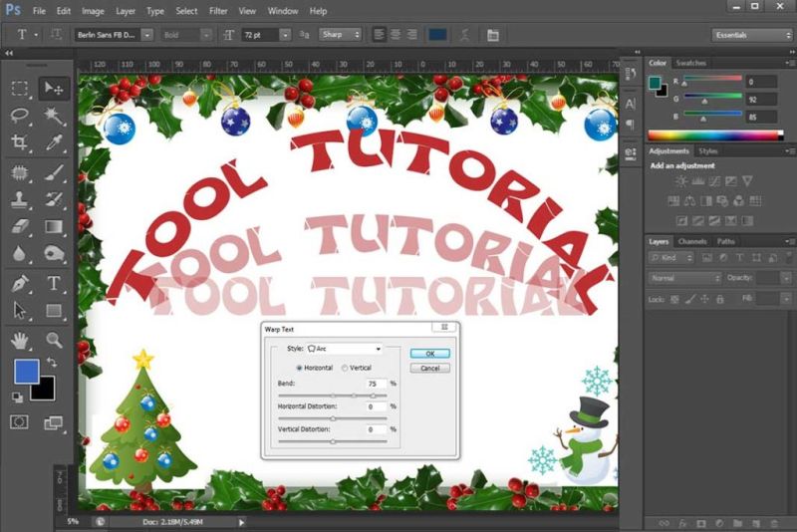Screen dimensions: 797x532
Task: Toggle text orientation in options bar
Action: pyautogui.click(x=56, y=35)
